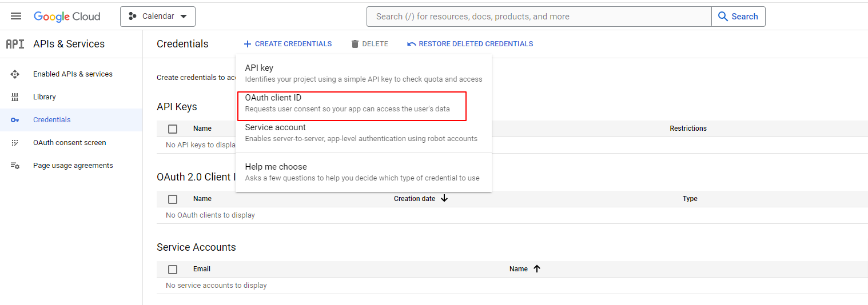This screenshot has height=305, width=868.
Task: Click the Credentials page title
Action: point(182,44)
